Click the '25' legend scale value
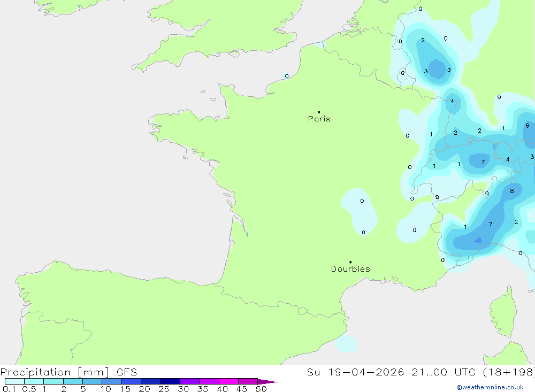535x392 pixels. coord(164,389)
